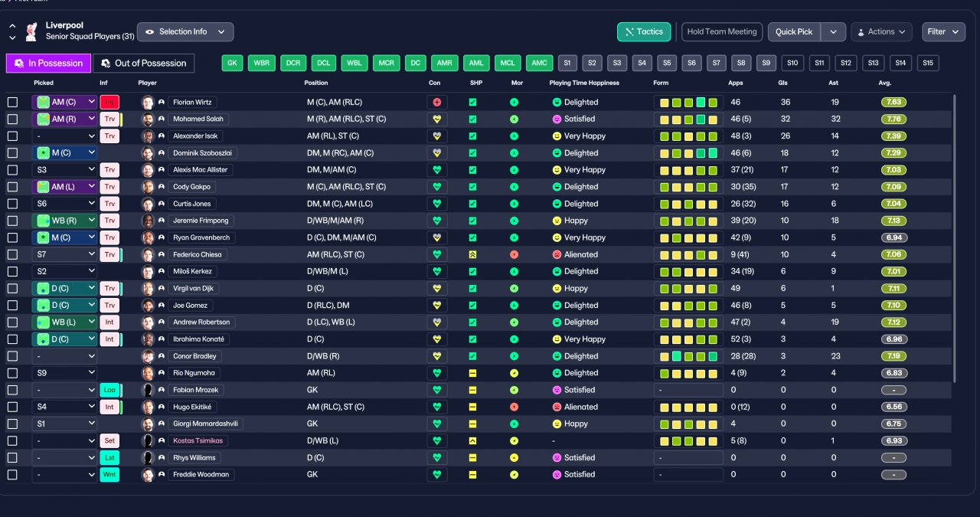Click Hold Team Meeting button
This screenshot has width=980, height=517.
pos(722,32)
